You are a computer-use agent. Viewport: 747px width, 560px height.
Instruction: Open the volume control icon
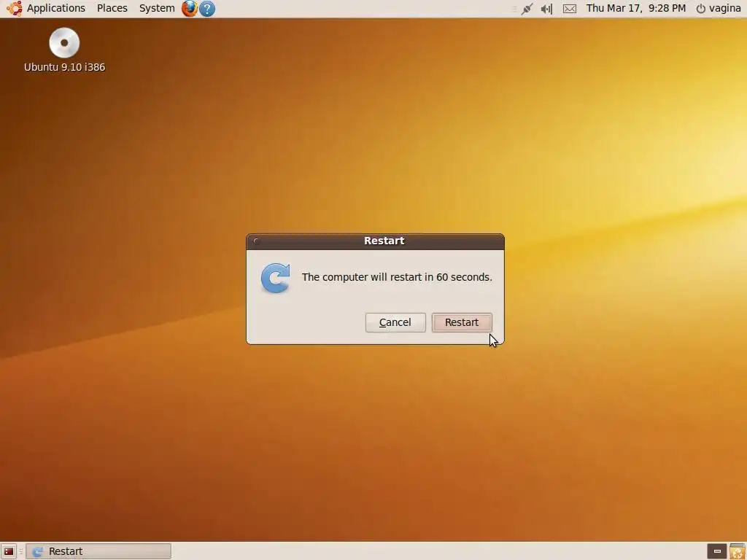547,9
